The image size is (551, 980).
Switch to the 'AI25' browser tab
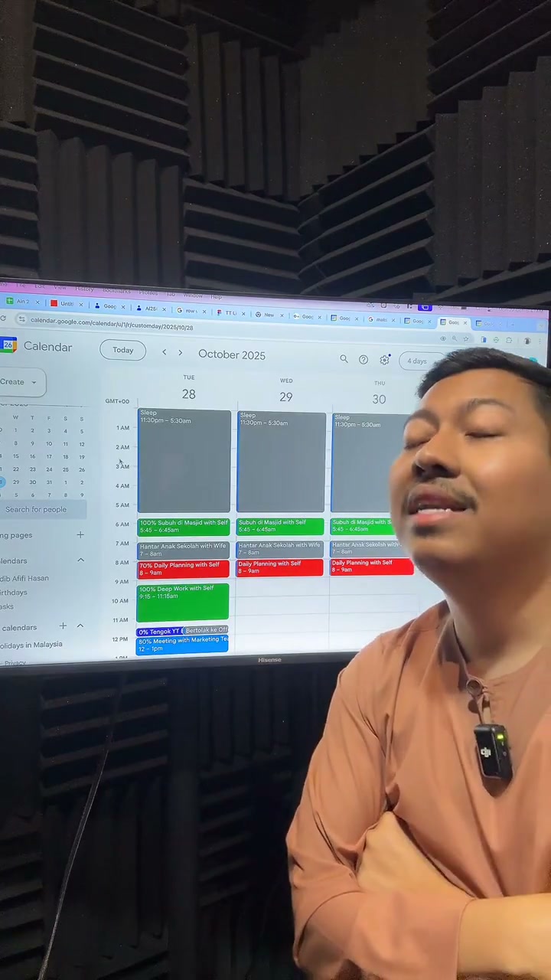(151, 309)
